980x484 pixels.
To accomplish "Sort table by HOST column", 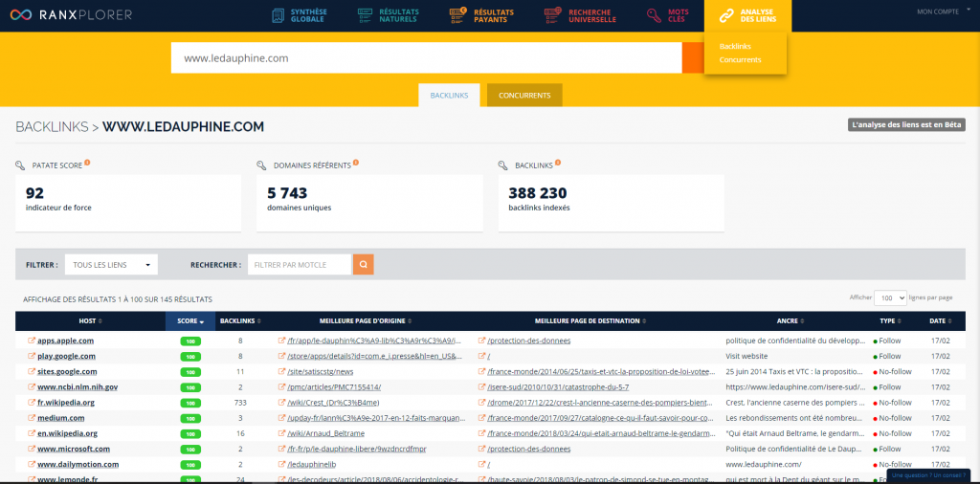I will point(91,321).
